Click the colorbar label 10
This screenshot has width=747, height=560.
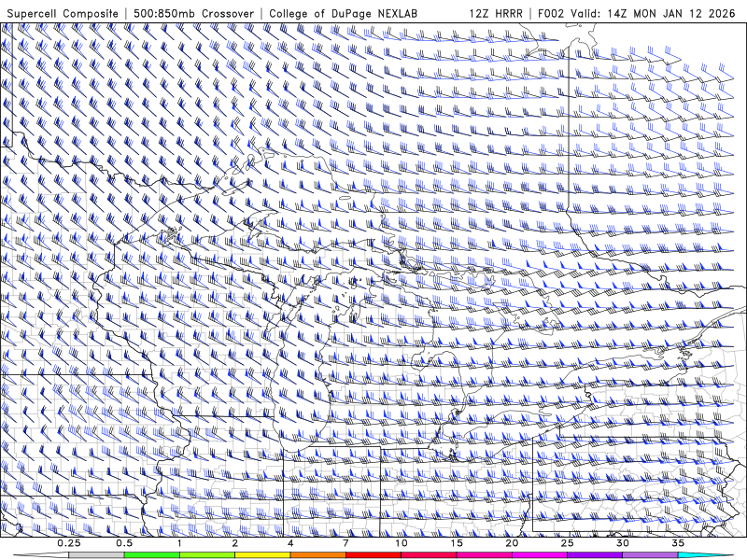pyautogui.click(x=402, y=543)
